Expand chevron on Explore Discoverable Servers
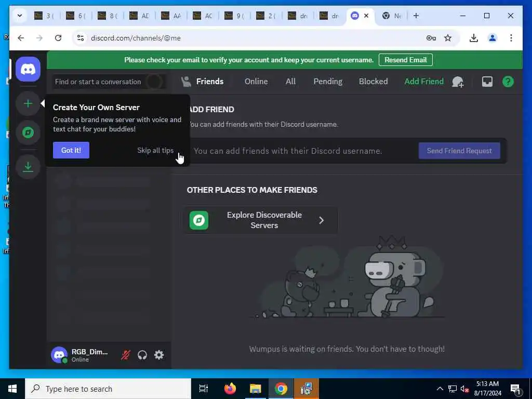Image resolution: width=532 pixels, height=399 pixels. [x=321, y=220]
